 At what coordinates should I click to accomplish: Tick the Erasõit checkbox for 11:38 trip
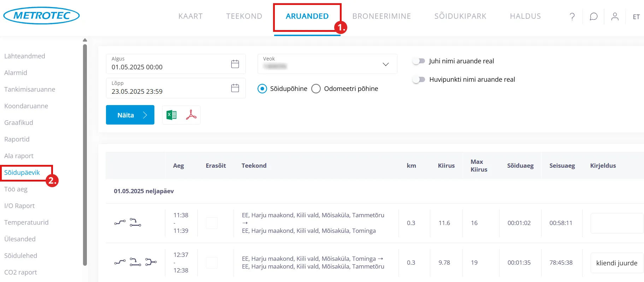point(212,223)
